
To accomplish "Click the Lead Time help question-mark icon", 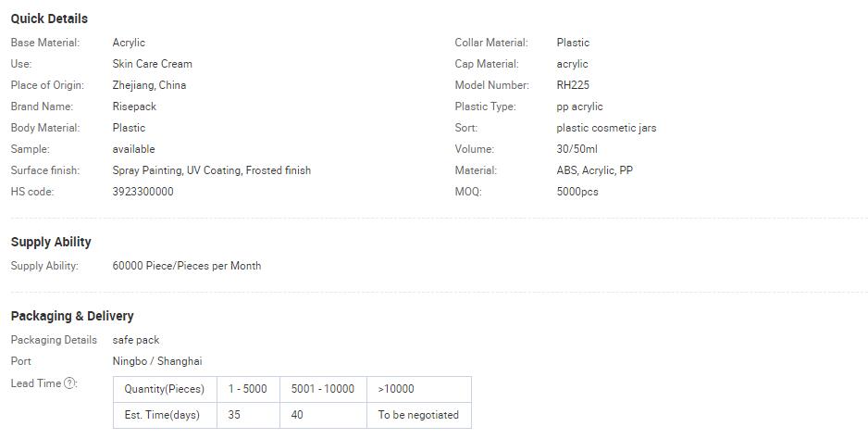I will [69, 383].
